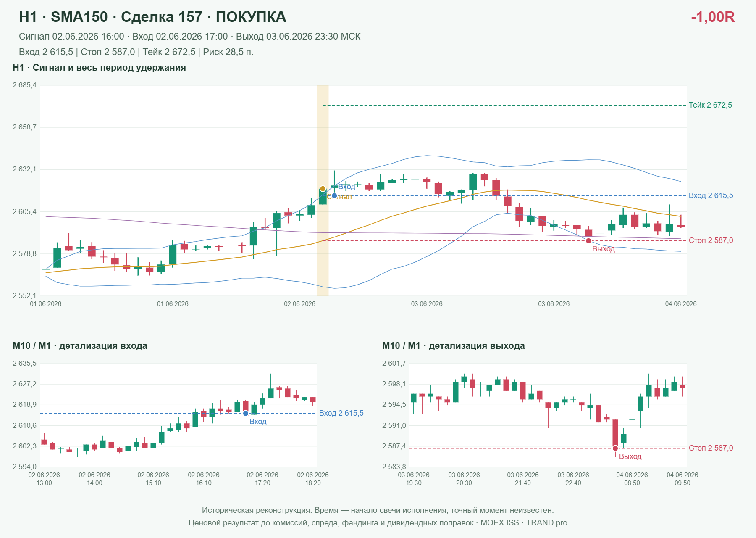Click the blue entry dot in entry detail chart
This screenshot has height=538, width=756.
coord(246,414)
